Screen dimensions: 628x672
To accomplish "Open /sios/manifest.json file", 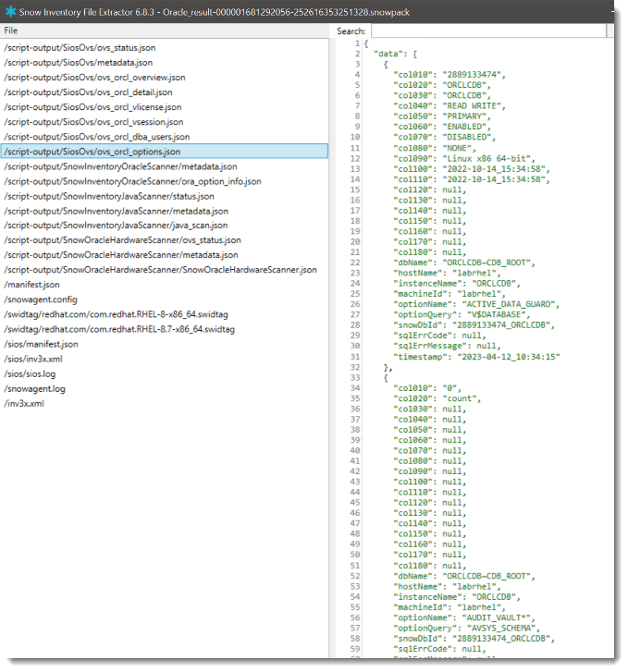I will (x=41, y=344).
